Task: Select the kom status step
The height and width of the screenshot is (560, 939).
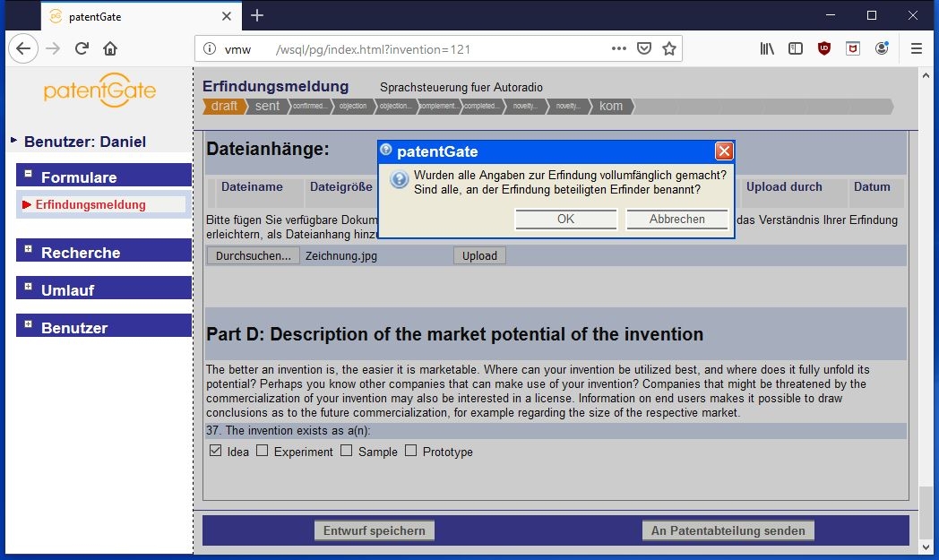Action: (x=611, y=106)
